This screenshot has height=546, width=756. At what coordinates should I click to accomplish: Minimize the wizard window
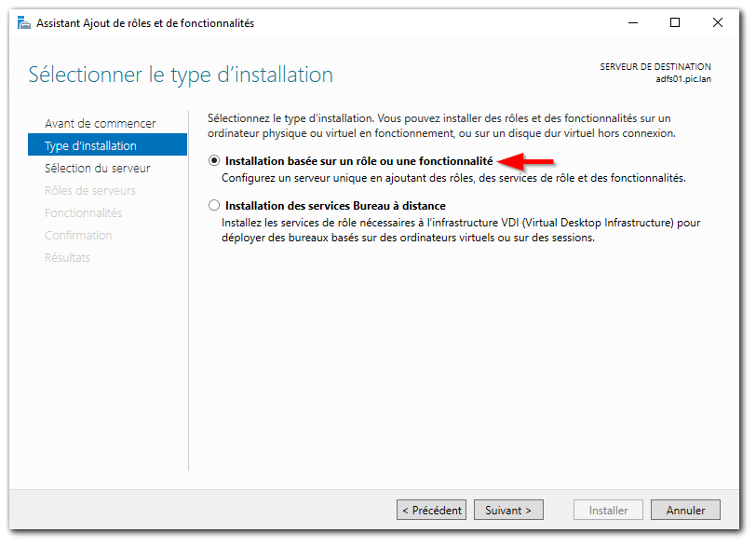coord(632,21)
